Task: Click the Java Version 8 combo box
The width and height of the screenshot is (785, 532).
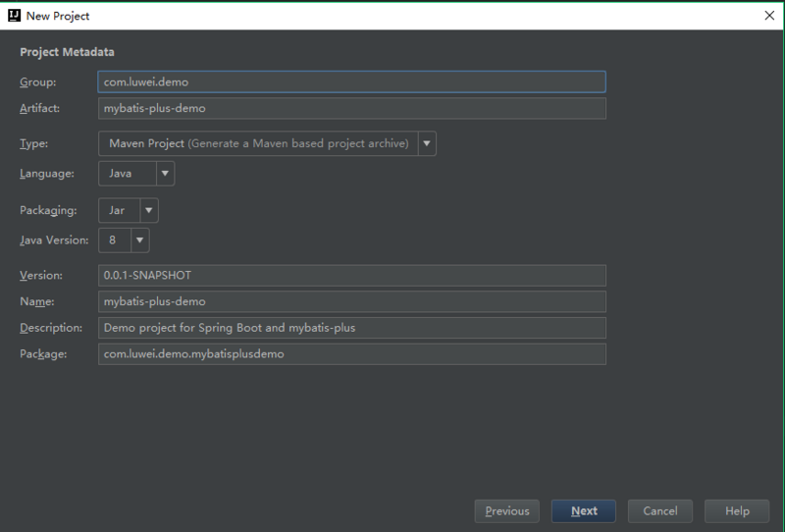Action: click(x=114, y=239)
